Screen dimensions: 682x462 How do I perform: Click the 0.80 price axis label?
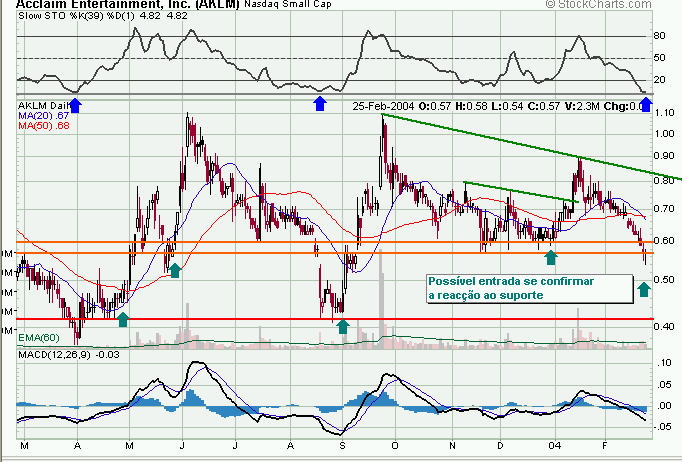tap(664, 181)
